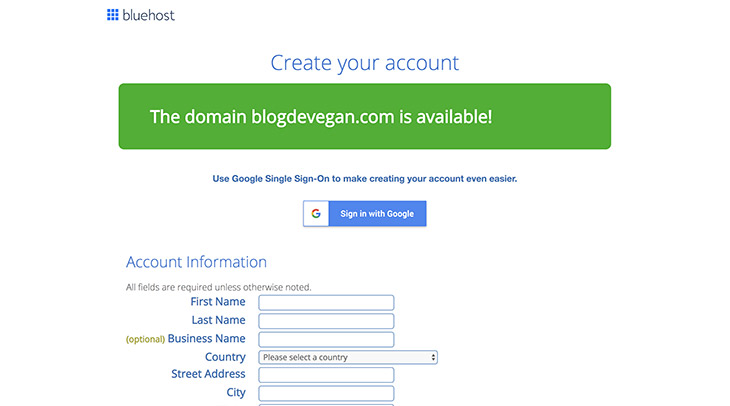Click the 'Last Name' label

(x=218, y=320)
